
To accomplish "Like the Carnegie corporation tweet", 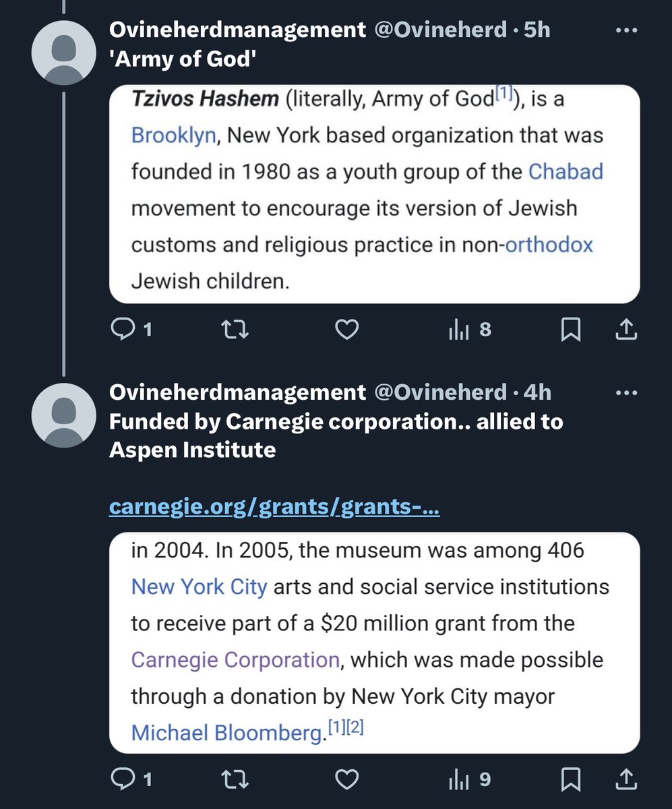I will [346, 780].
